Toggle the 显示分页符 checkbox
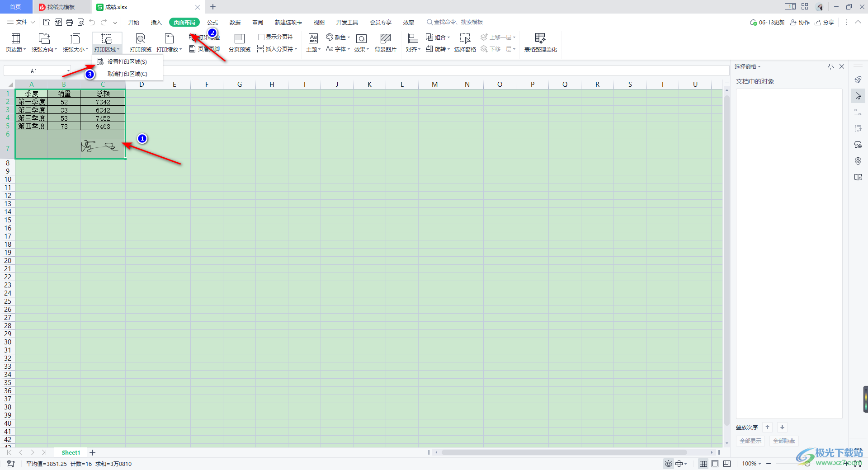This screenshot has width=868, height=470. pyautogui.click(x=261, y=37)
